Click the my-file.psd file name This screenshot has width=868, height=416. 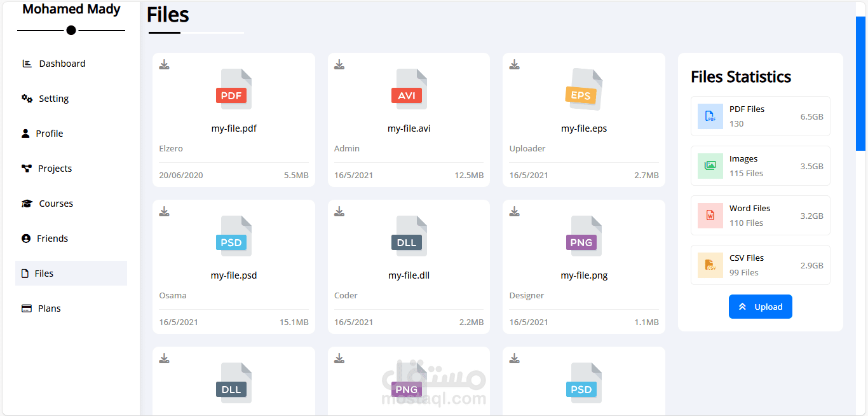click(x=234, y=275)
